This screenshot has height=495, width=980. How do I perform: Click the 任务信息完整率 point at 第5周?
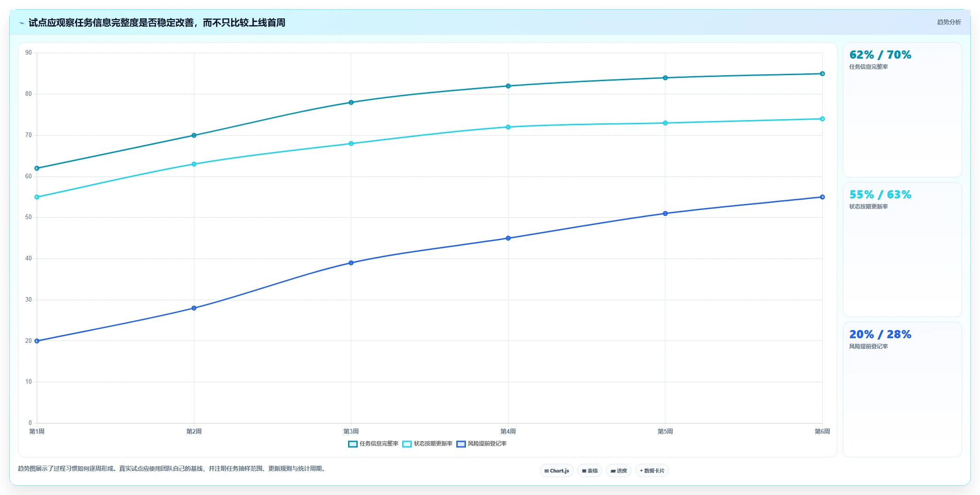tap(665, 78)
